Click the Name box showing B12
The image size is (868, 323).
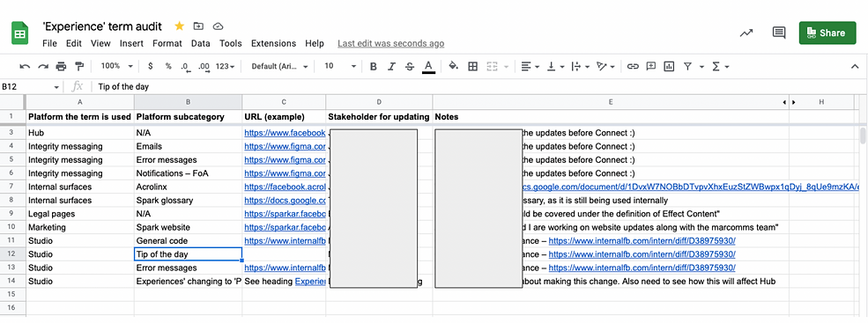pyautogui.click(x=31, y=86)
